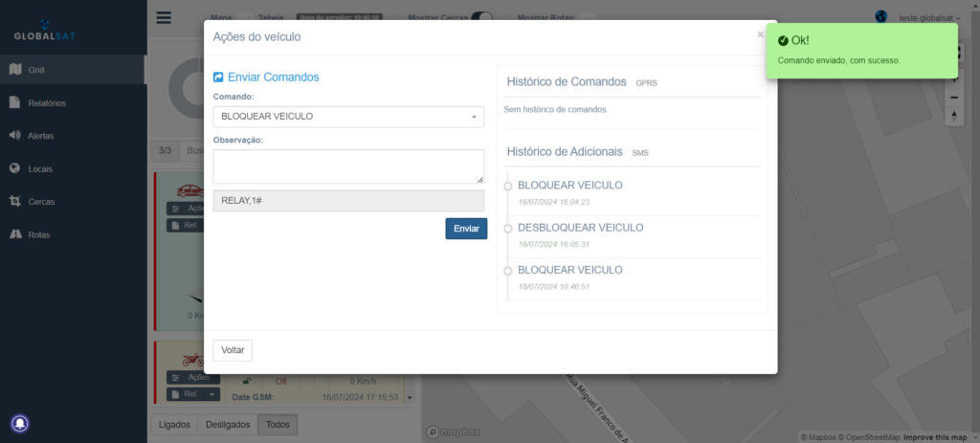
Task: Open the Rotas menu item
Action: (73, 235)
